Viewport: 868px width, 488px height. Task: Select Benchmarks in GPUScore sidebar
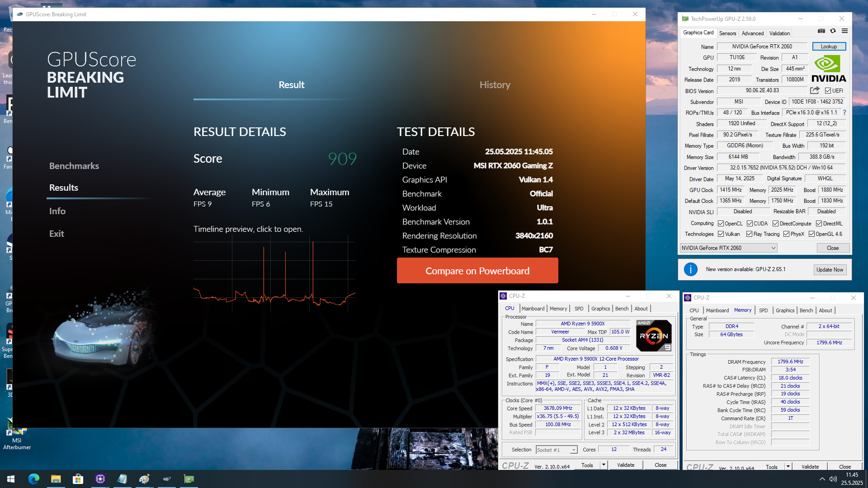click(74, 166)
